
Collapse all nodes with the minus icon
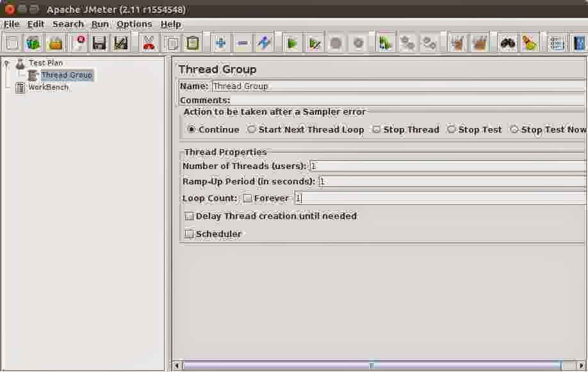[243, 44]
